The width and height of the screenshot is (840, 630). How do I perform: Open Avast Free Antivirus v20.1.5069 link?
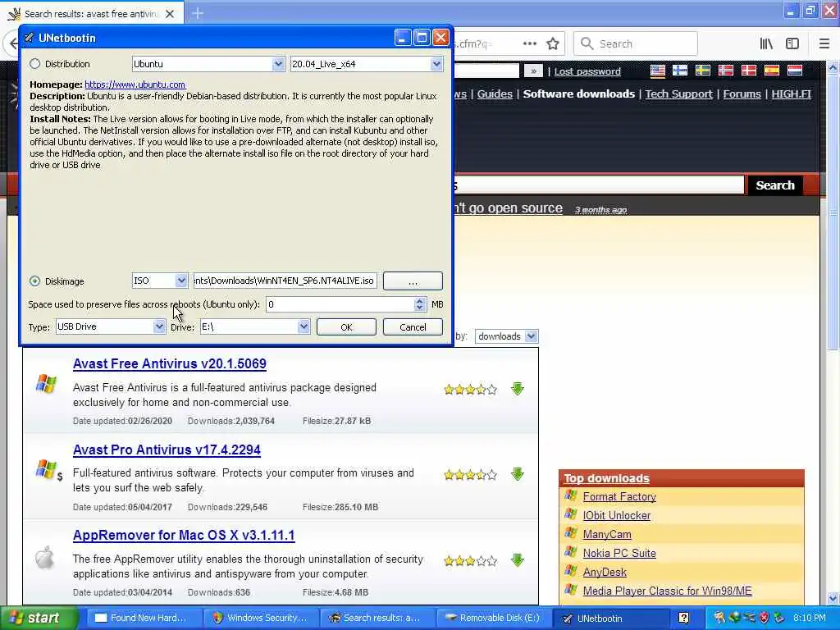pyautogui.click(x=169, y=363)
